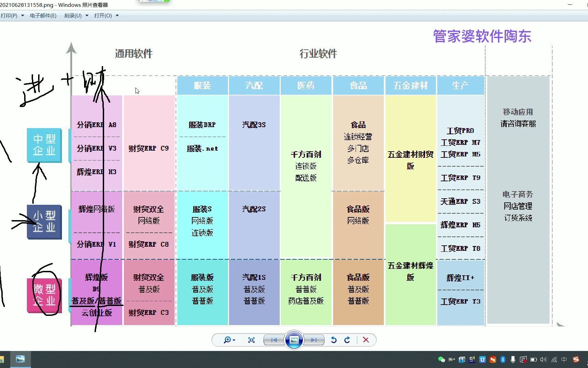The height and width of the screenshot is (368, 588).
Task: Select the zoom magnifier icon
Action: (x=228, y=340)
